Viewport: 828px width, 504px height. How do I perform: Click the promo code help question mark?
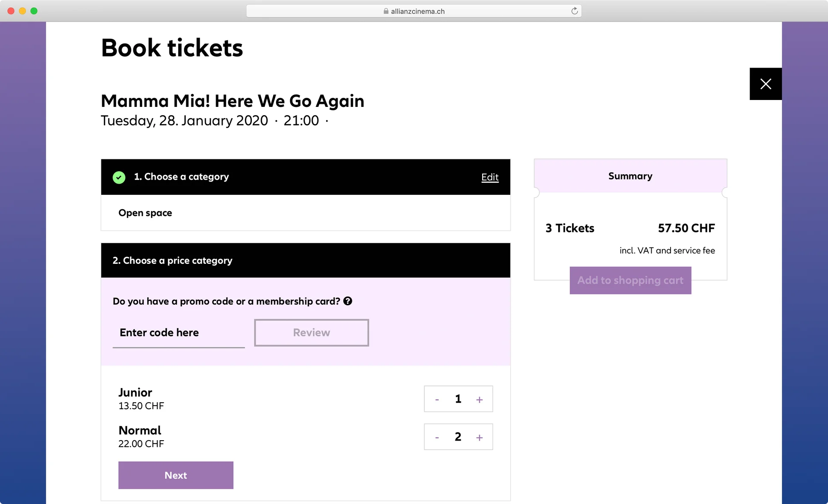pos(348,301)
